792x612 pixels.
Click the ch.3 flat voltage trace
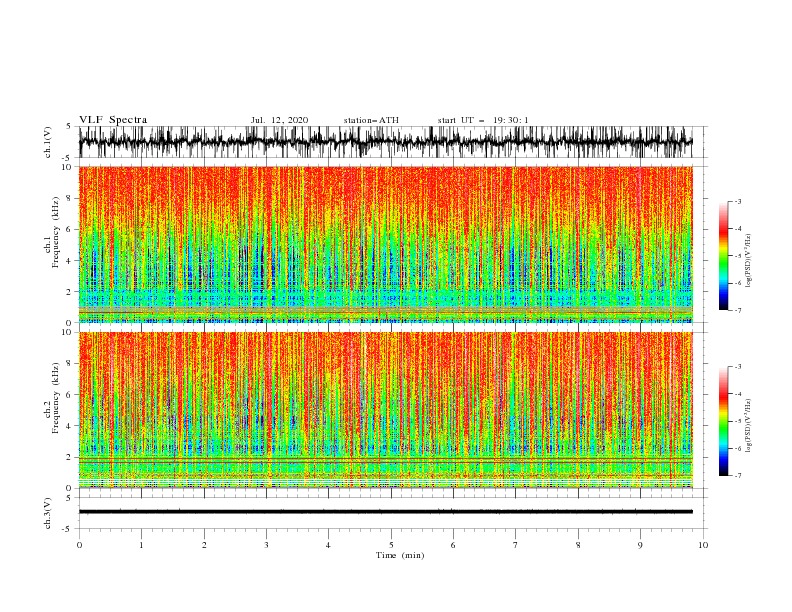(x=385, y=512)
